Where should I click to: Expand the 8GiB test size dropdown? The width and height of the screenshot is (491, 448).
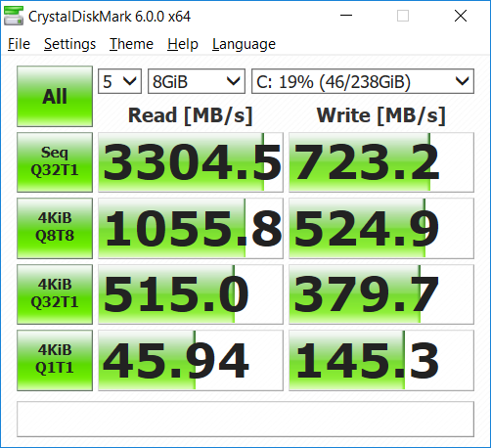click(x=197, y=81)
